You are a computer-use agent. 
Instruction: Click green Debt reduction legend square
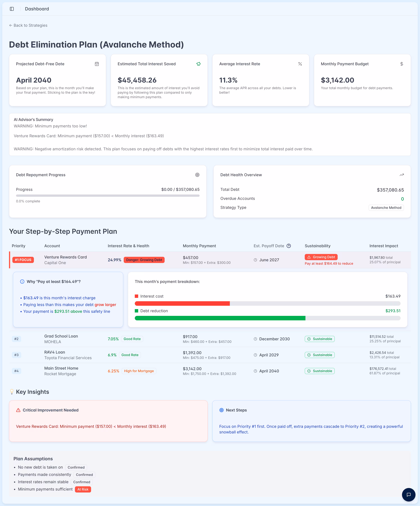[x=136, y=311]
